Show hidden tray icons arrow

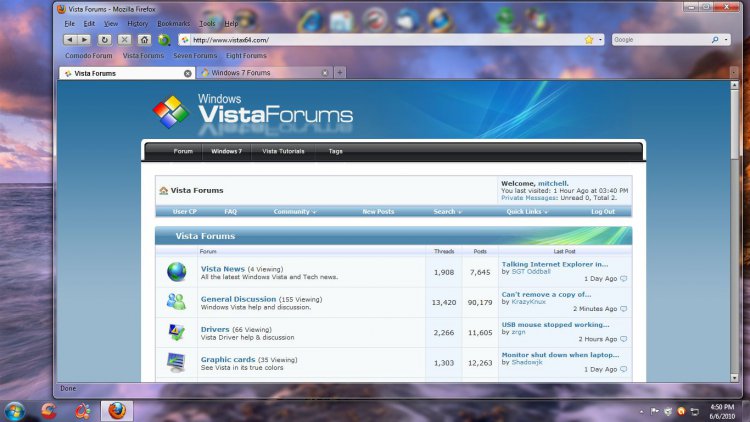[641, 411]
